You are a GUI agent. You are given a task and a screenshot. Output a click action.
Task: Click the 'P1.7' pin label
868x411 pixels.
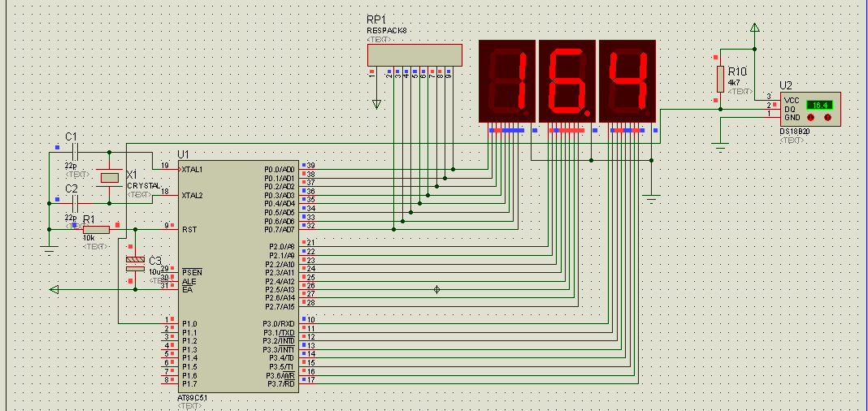(189, 384)
